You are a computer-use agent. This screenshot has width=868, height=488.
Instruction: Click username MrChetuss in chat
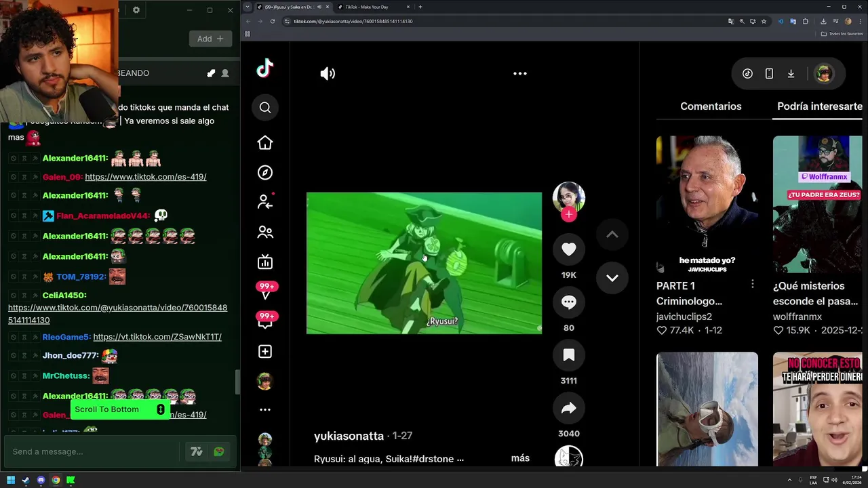(x=66, y=375)
